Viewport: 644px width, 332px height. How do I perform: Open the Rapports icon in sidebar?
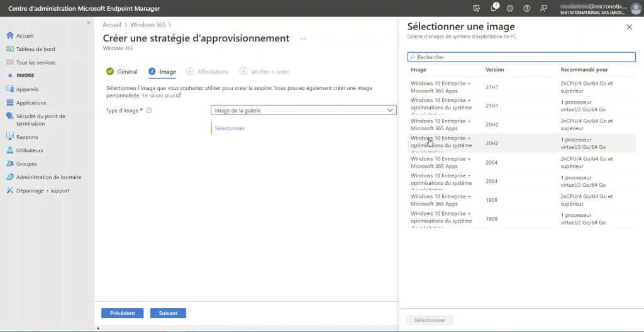pyautogui.click(x=10, y=137)
